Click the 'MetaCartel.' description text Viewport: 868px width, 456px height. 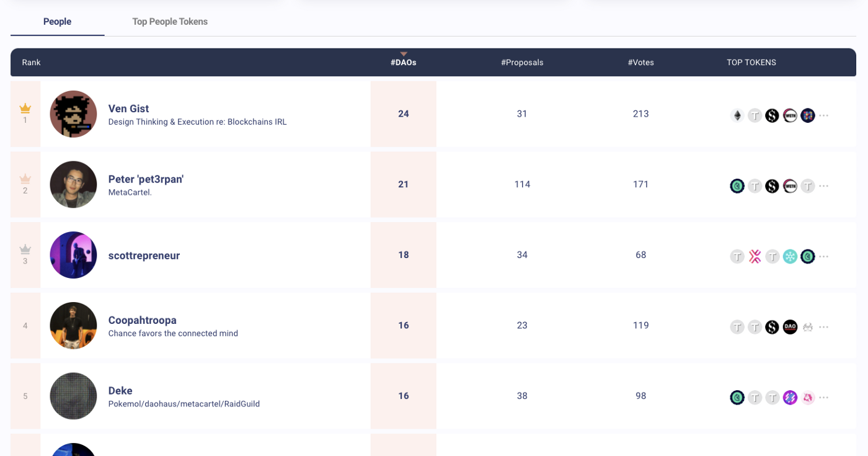pyautogui.click(x=130, y=192)
